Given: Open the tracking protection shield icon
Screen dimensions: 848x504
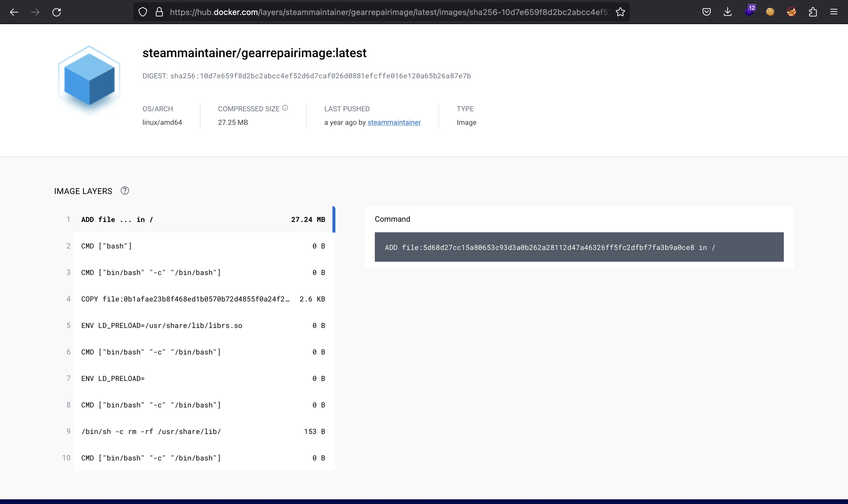Looking at the screenshot, I should click(143, 12).
